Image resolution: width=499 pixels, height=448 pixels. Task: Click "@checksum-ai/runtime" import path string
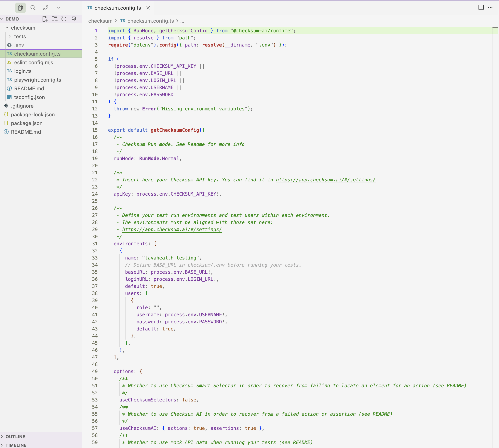(262, 31)
